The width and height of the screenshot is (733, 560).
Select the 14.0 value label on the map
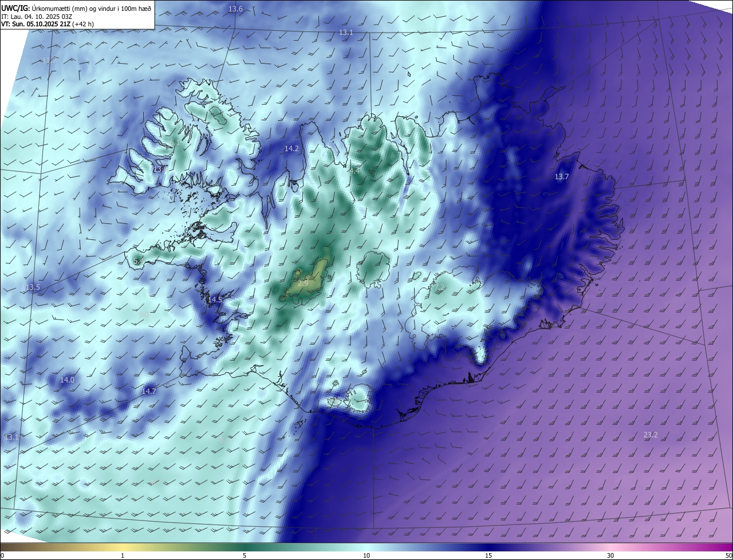[67, 380]
